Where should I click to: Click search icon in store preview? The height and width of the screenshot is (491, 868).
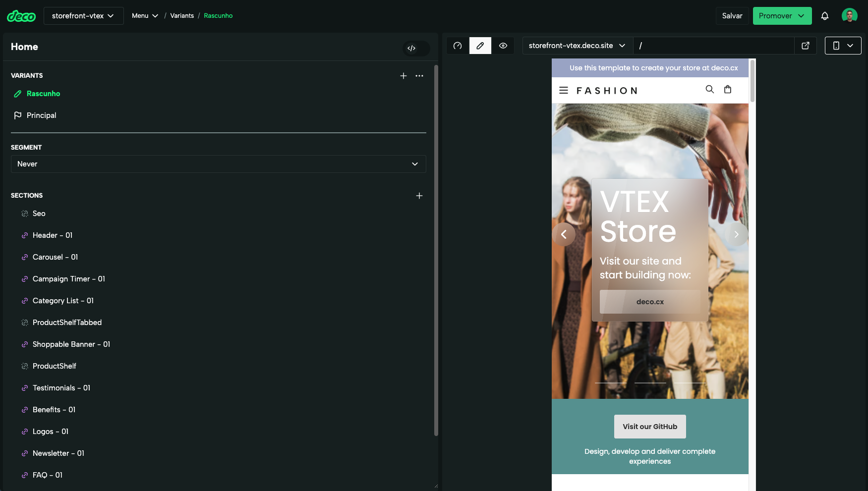710,89
